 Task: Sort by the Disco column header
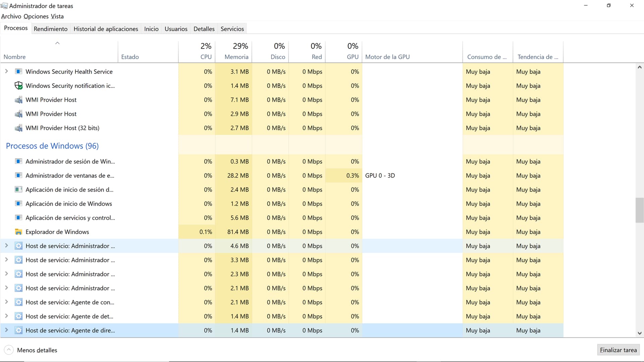pyautogui.click(x=270, y=52)
